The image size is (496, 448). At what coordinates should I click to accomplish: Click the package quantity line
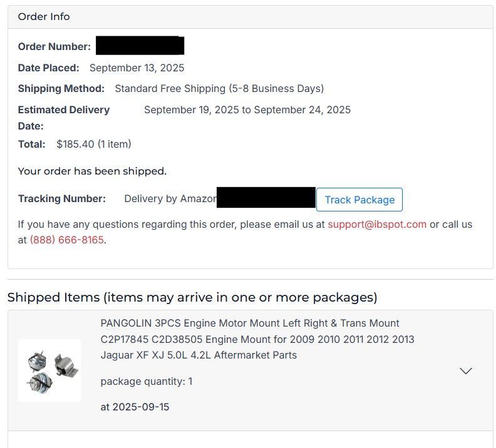147,381
